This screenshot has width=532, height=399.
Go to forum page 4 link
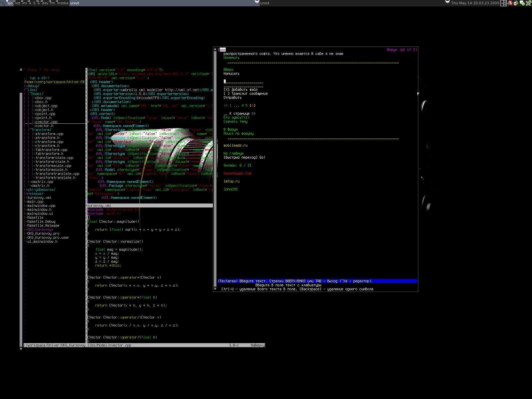242,106
